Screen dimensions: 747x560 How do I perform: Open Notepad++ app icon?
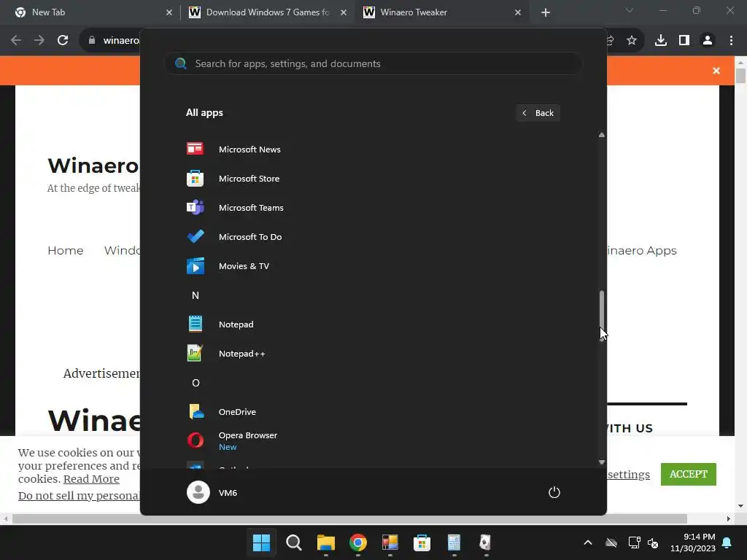coord(195,354)
